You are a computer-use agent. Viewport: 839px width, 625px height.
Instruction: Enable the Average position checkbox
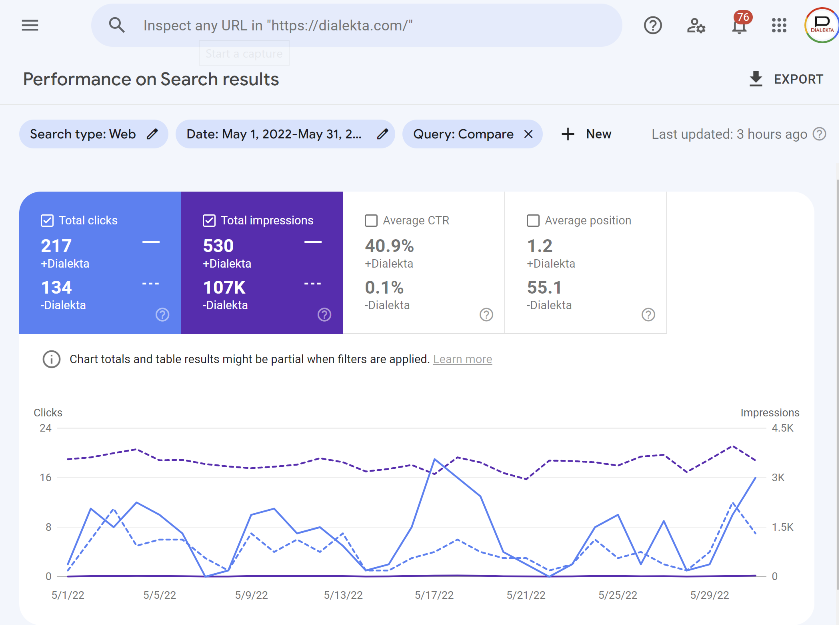tap(533, 221)
